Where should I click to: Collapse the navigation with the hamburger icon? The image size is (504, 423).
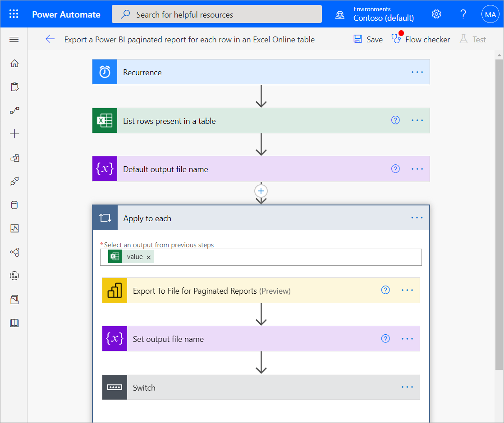point(14,40)
